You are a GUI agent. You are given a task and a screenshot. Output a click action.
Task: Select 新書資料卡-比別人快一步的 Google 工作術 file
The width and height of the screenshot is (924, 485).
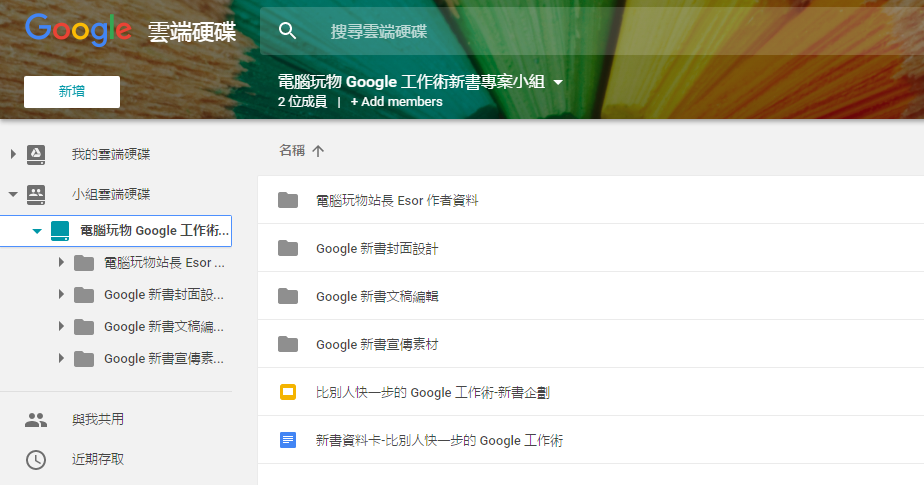point(440,440)
